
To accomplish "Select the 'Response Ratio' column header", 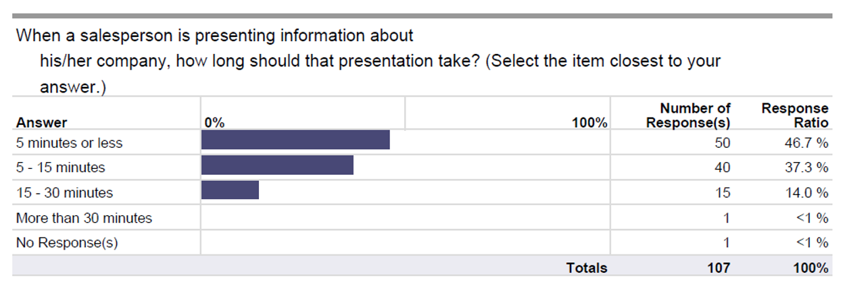I will click(795, 115).
